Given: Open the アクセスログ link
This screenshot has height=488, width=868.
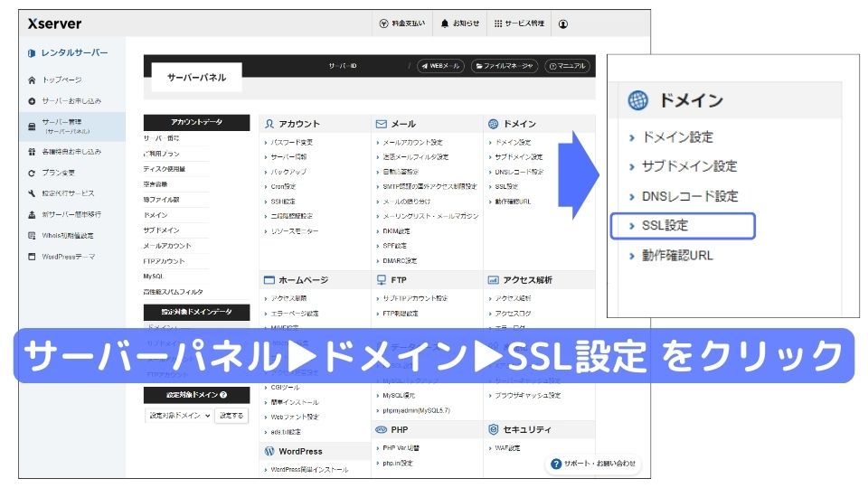Looking at the screenshot, I should pyautogui.click(x=513, y=314).
